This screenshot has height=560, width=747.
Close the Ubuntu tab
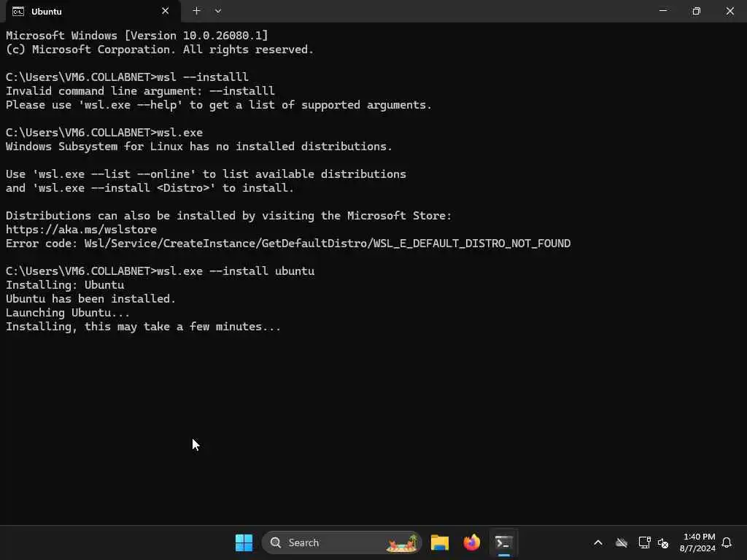point(166,11)
